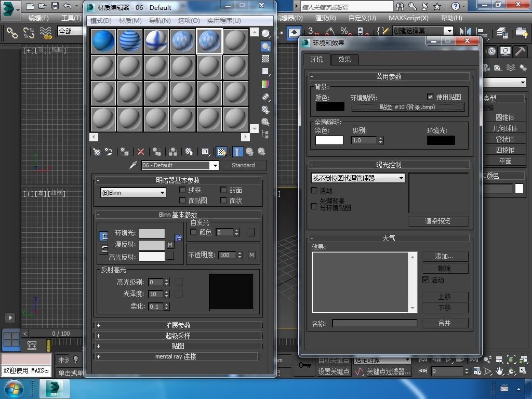Click the hammer utilities panel icon
This screenshot has height=399, width=532.
tap(520, 51)
